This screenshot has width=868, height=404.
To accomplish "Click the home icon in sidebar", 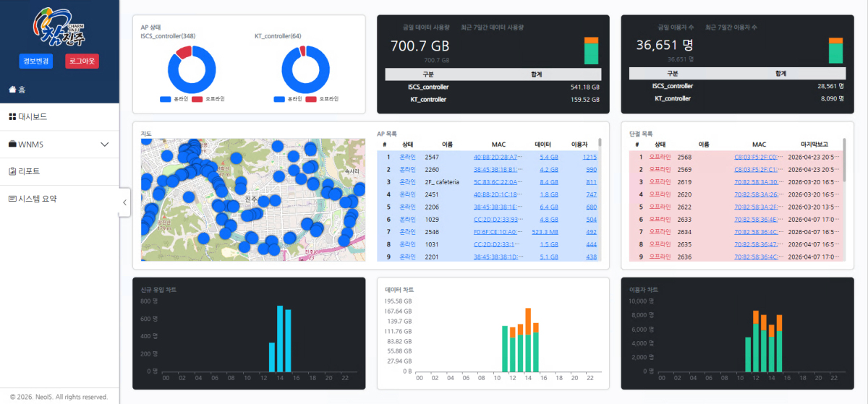I will 12,90.
